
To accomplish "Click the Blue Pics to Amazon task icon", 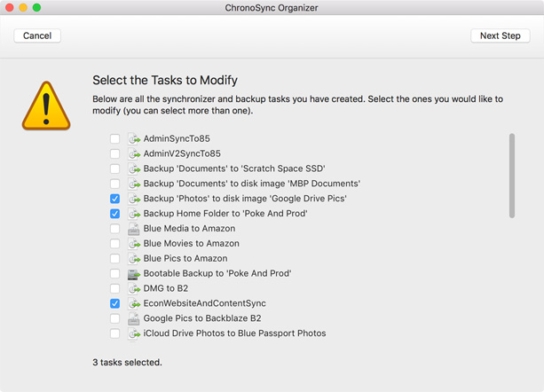I will [134, 259].
